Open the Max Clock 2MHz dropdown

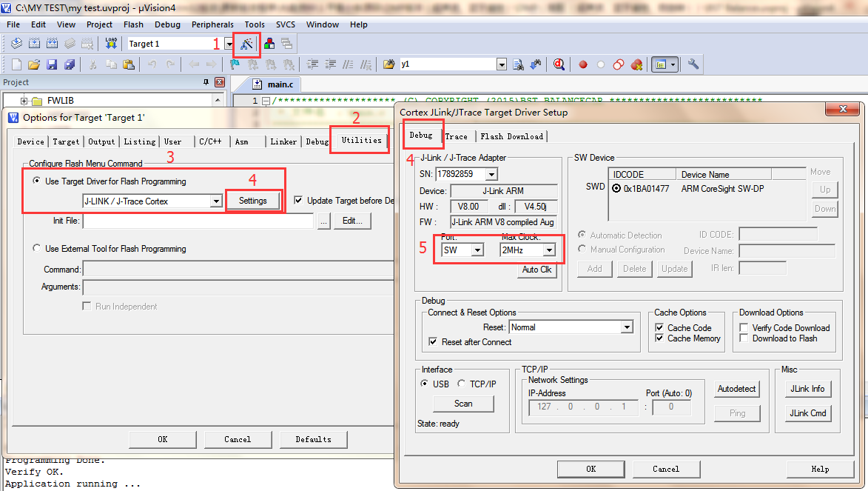(548, 250)
